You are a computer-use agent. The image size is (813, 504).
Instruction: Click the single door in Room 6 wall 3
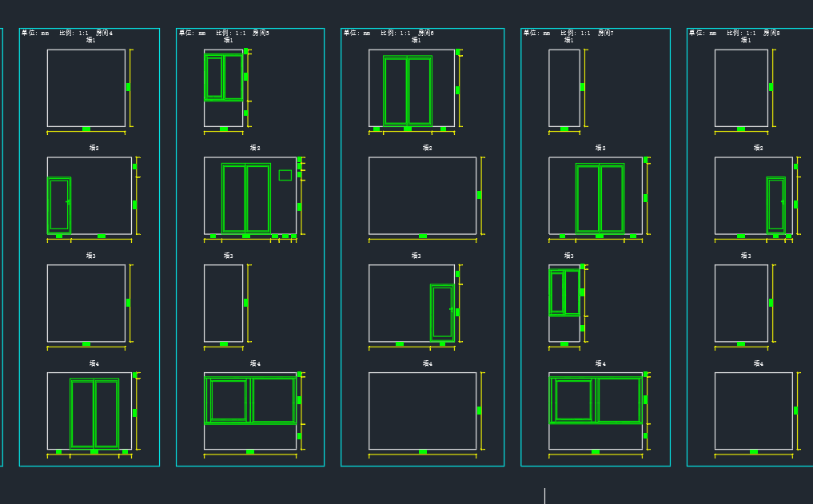click(x=442, y=312)
